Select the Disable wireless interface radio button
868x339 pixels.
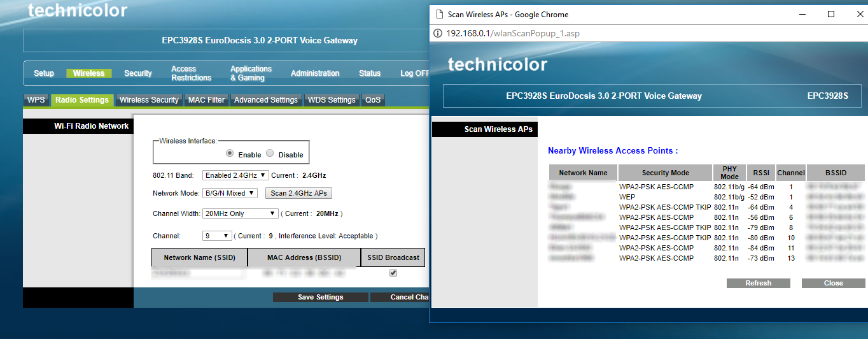point(270,154)
